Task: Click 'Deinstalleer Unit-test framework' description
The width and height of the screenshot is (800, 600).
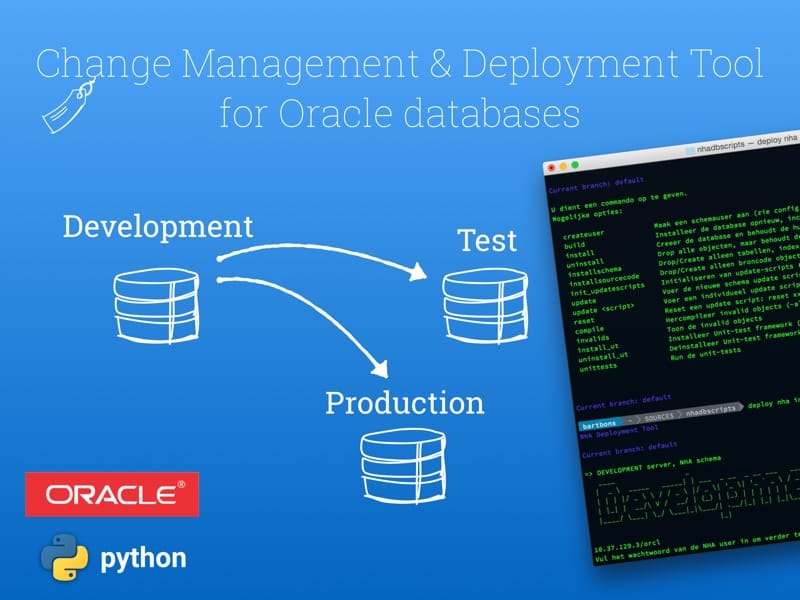Action: (x=734, y=340)
